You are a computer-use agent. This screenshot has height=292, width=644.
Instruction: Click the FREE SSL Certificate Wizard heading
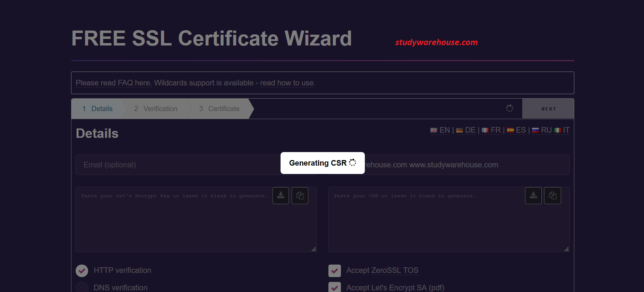click(212, 38)
